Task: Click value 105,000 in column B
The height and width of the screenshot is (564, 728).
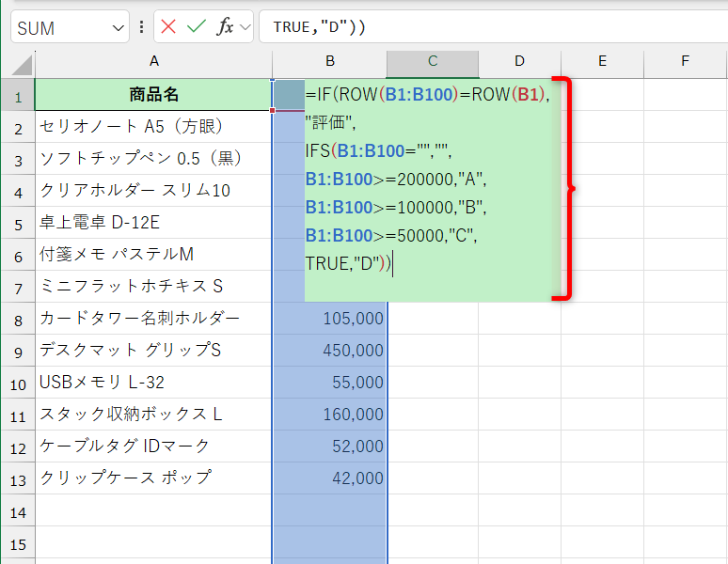Action: click(x=329, y=319)
